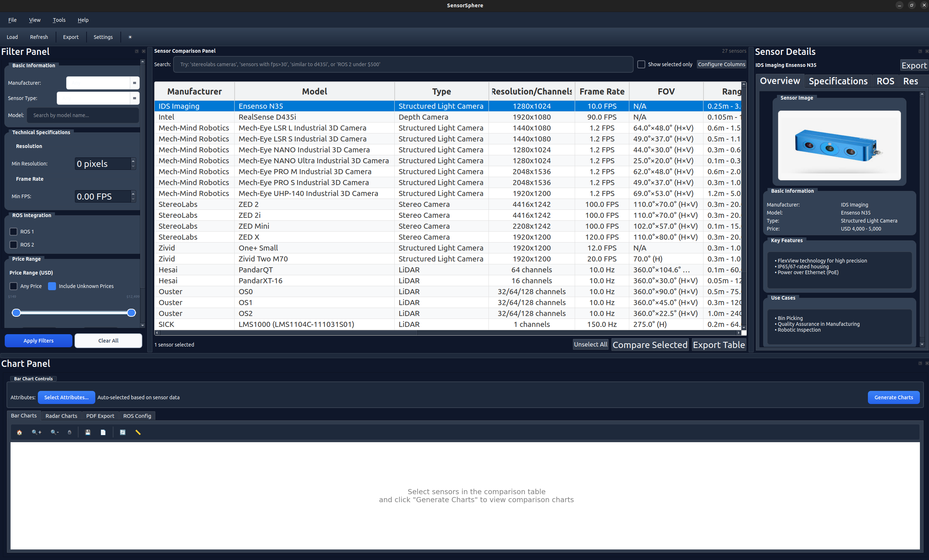Select the StereoLabs ZED 2 table row
This screenshot has height=560, width=929.
[x=314, y=204]
